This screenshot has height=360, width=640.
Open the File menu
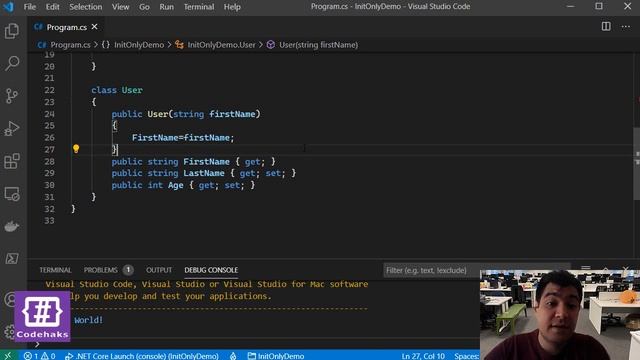point(30,7)
